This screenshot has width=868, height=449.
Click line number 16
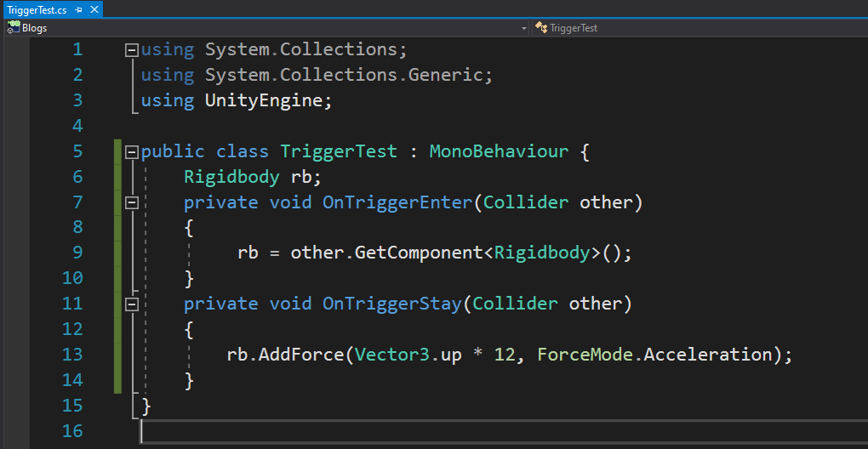[x=72, y=430]
